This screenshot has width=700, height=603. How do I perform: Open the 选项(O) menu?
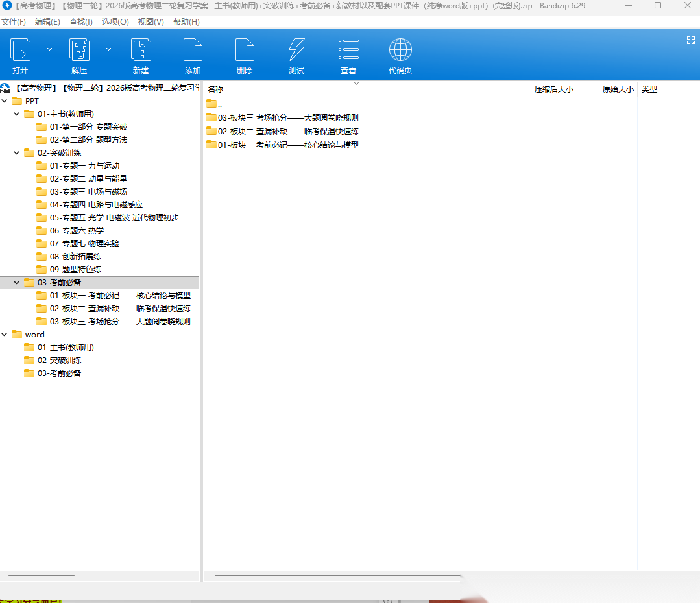coord(115,22)
